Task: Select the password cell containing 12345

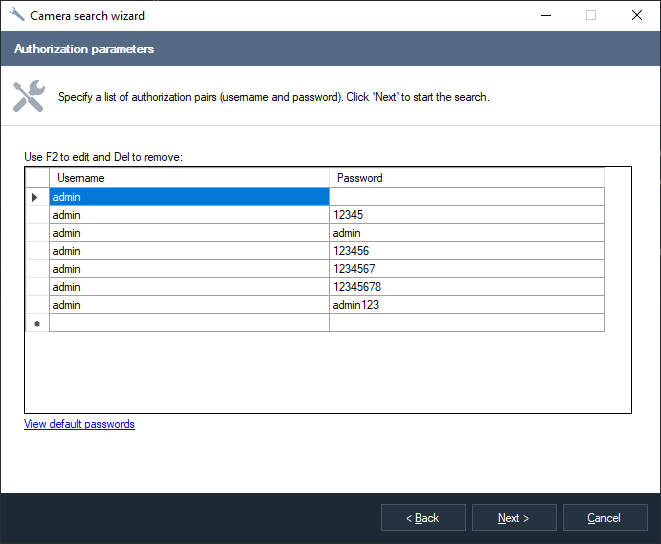Action: 466,215
